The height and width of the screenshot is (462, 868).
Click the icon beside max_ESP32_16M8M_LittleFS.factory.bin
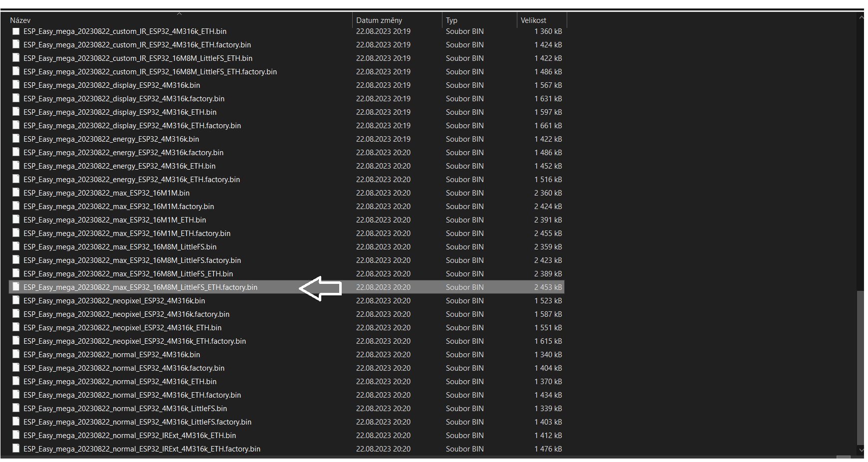[16, 260]
